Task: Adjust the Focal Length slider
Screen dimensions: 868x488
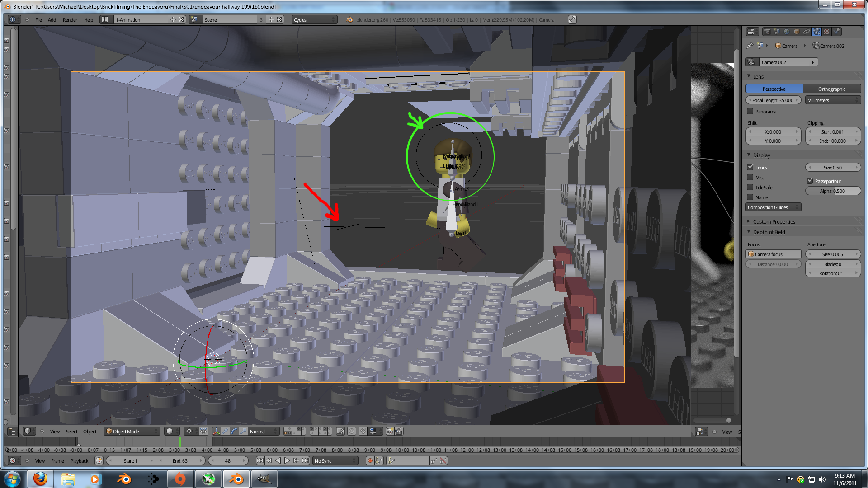Action: (x=773, y=100)
